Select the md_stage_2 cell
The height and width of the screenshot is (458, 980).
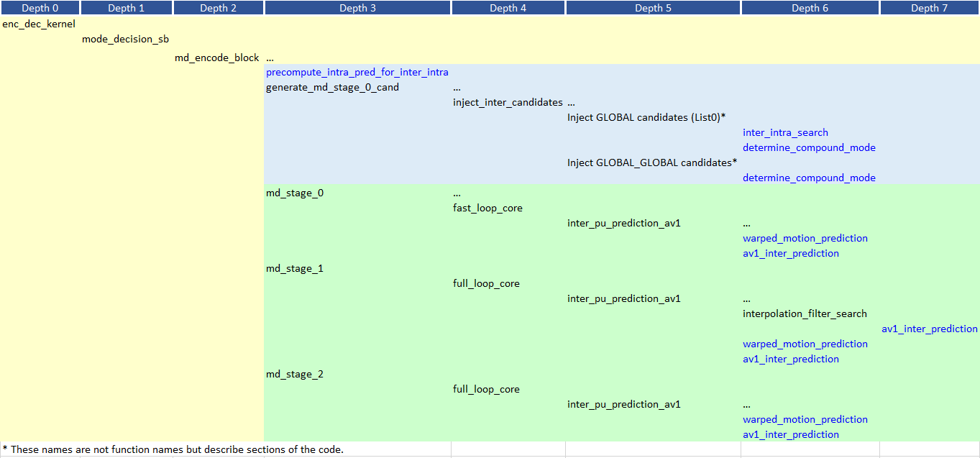[x=295, y=374]
